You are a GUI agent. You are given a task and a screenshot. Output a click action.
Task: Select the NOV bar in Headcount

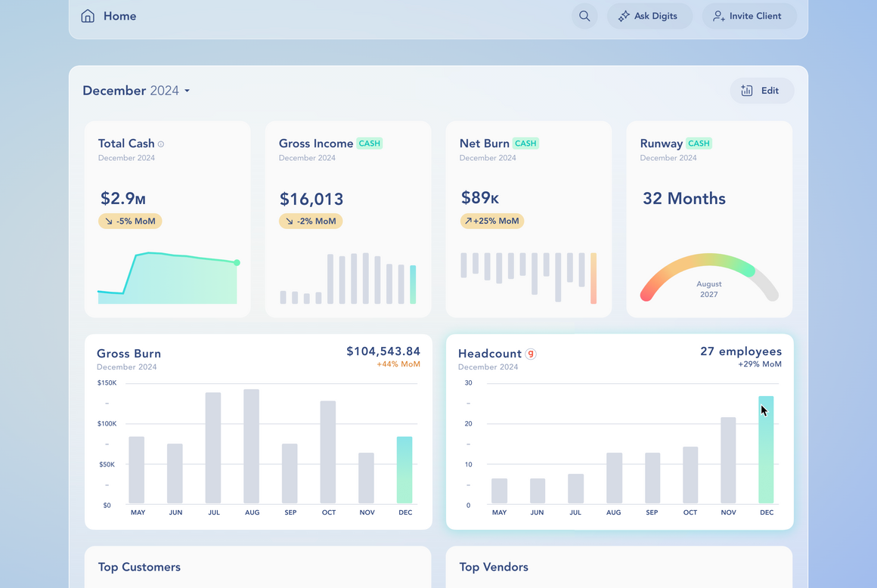[x=728, y=460]
